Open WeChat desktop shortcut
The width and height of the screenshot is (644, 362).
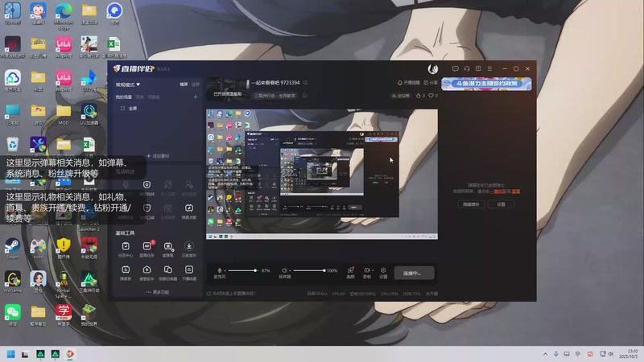point(12,315)
